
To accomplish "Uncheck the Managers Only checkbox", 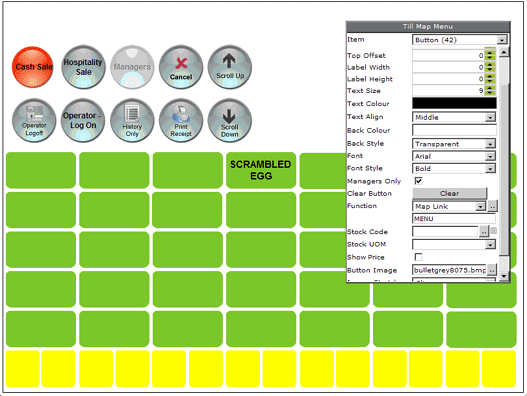I will point(418,181).
